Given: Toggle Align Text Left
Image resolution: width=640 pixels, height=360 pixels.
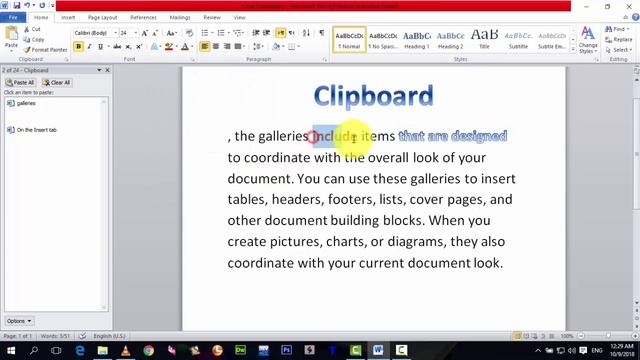Looking at the screenshot, I should 204,47.
